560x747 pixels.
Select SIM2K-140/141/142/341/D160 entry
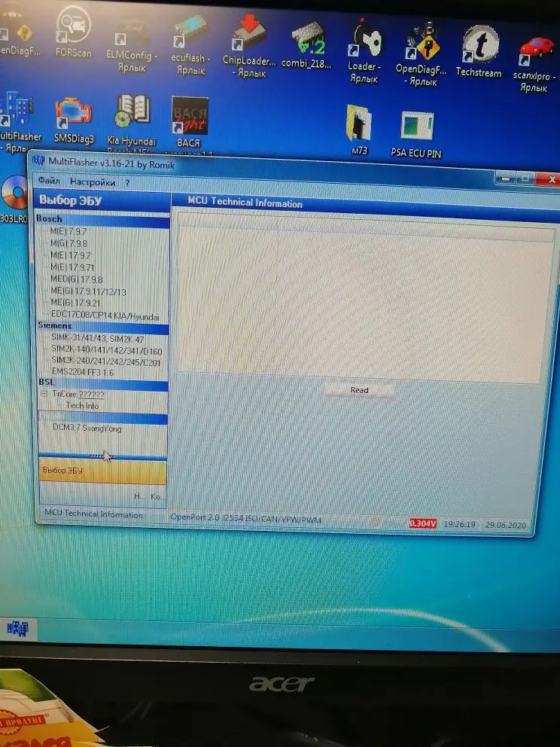click(107, 351)
